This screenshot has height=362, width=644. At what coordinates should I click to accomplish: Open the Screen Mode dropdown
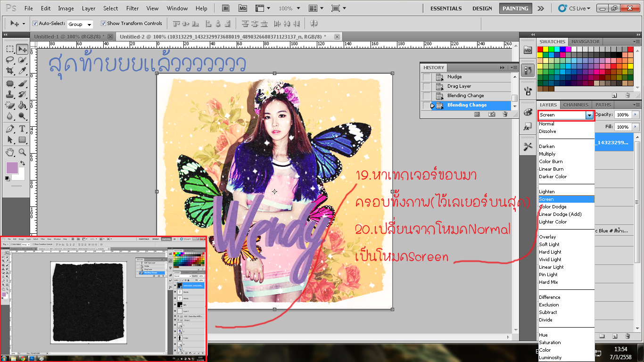[x=338, y=8]
